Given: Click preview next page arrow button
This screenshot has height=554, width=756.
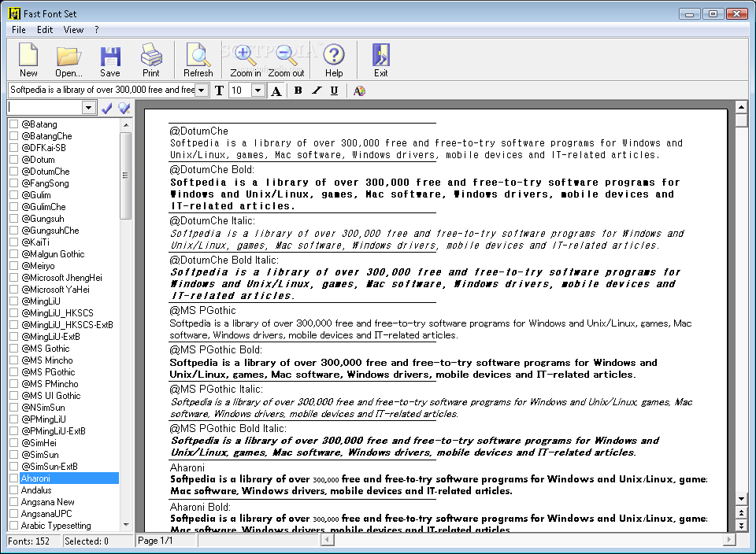Looking at the screenshot, I should click(742, 525).
